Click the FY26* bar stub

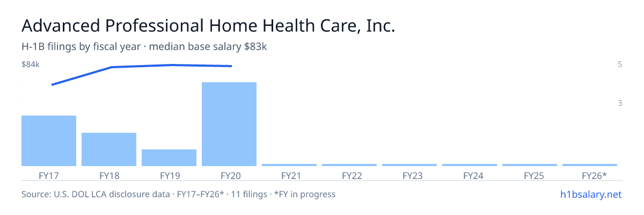(x=590, y=165)
